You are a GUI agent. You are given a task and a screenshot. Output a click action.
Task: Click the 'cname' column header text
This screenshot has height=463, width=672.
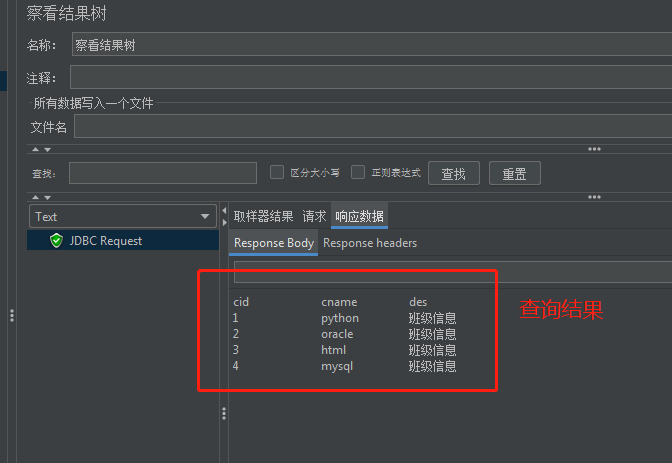339,302
